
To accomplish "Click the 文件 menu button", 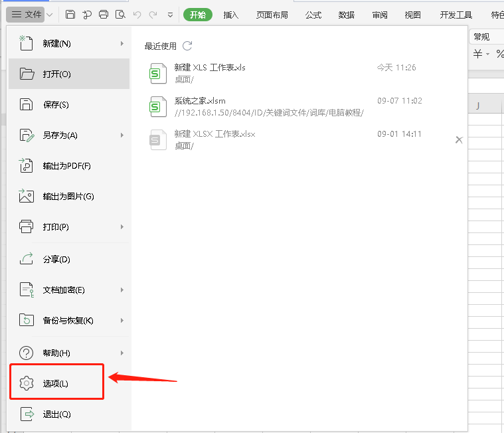I will click(x=26, y=15).
